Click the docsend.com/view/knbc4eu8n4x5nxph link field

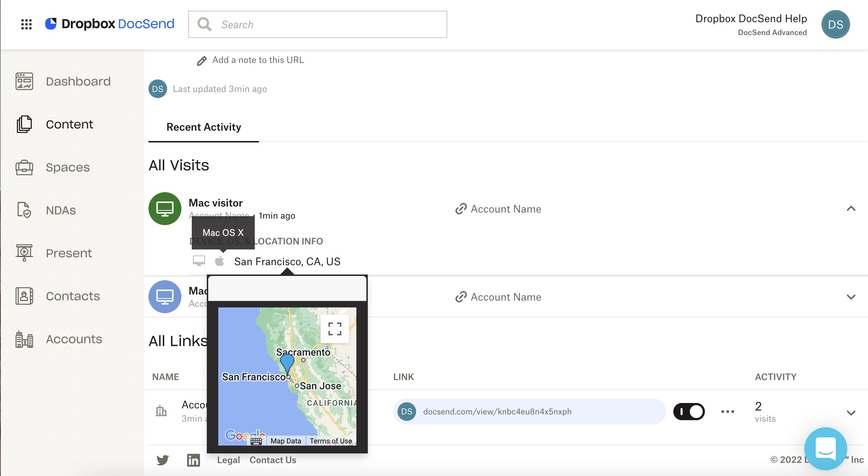(530, 412)
